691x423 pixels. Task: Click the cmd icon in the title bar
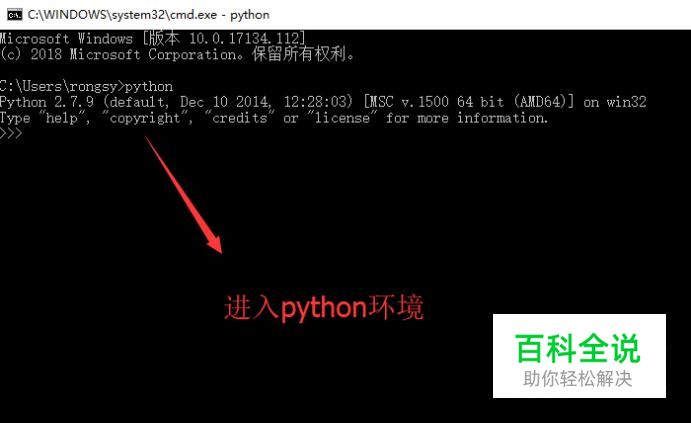click(14, 15)
